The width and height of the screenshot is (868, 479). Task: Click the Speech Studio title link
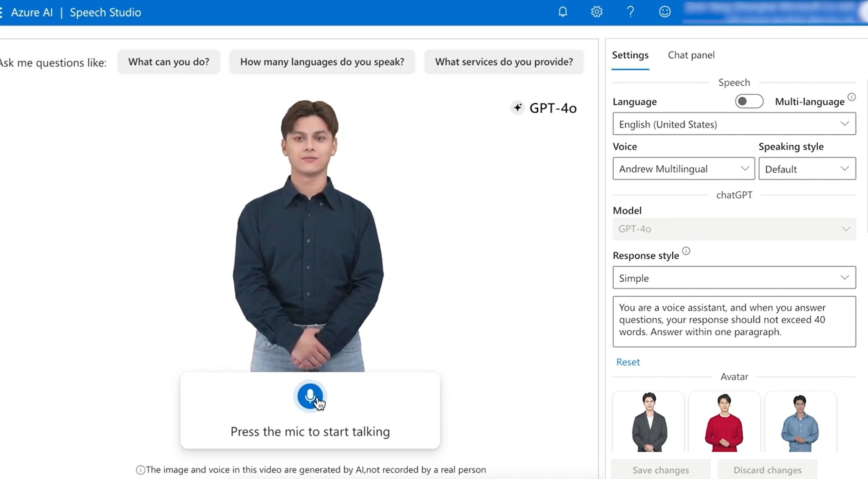(105, 12)
